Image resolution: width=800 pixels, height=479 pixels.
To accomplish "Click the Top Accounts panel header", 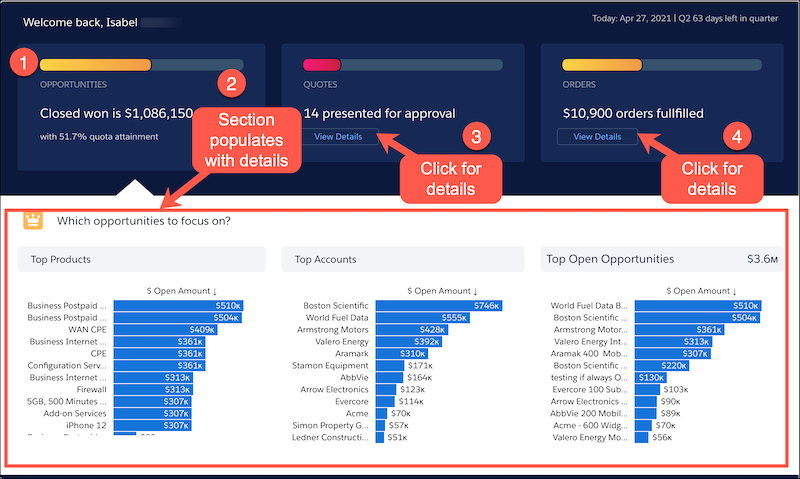I will 403,259.
